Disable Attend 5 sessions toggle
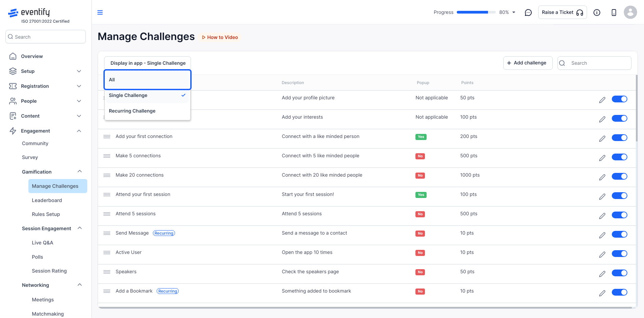 (x=620, y=215)
